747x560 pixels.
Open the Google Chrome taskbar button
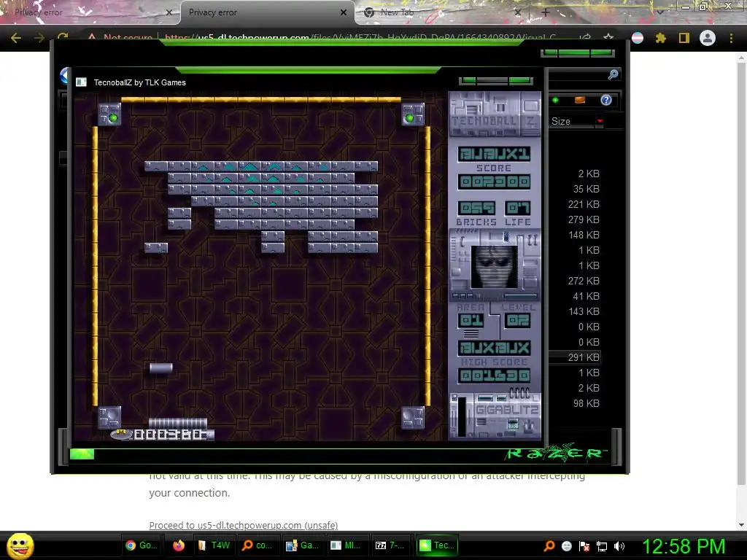[142, 545]
